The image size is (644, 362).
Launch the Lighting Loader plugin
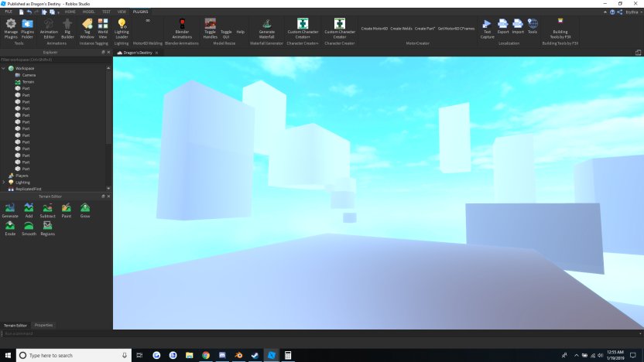122,29
